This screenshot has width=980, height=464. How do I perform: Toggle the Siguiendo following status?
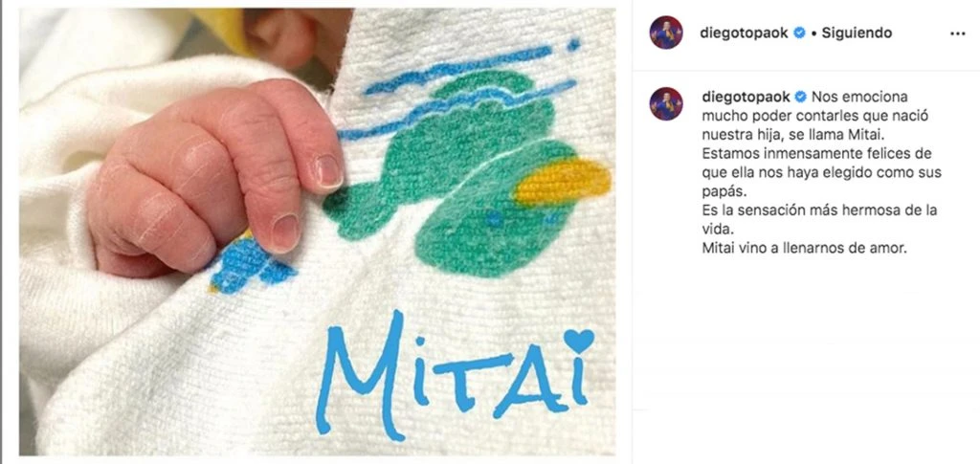click(x=857, y=33)
